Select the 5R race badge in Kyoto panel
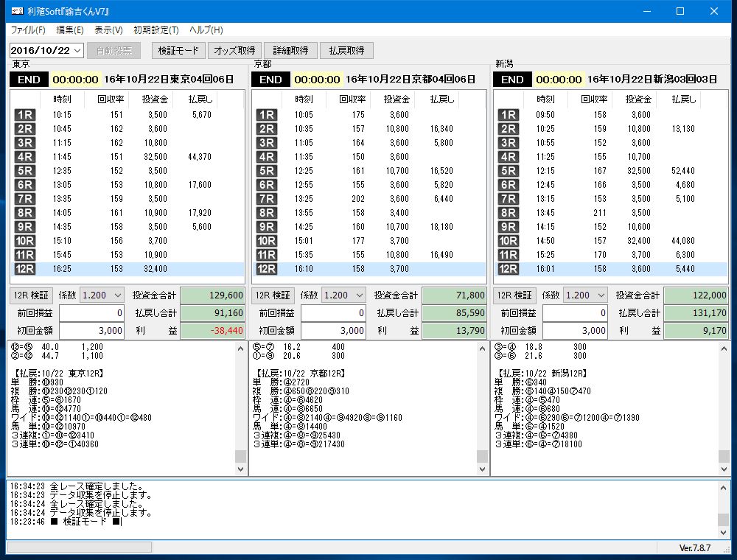The height and width of the screenshot is (560, 737). [x=266, y=171]
